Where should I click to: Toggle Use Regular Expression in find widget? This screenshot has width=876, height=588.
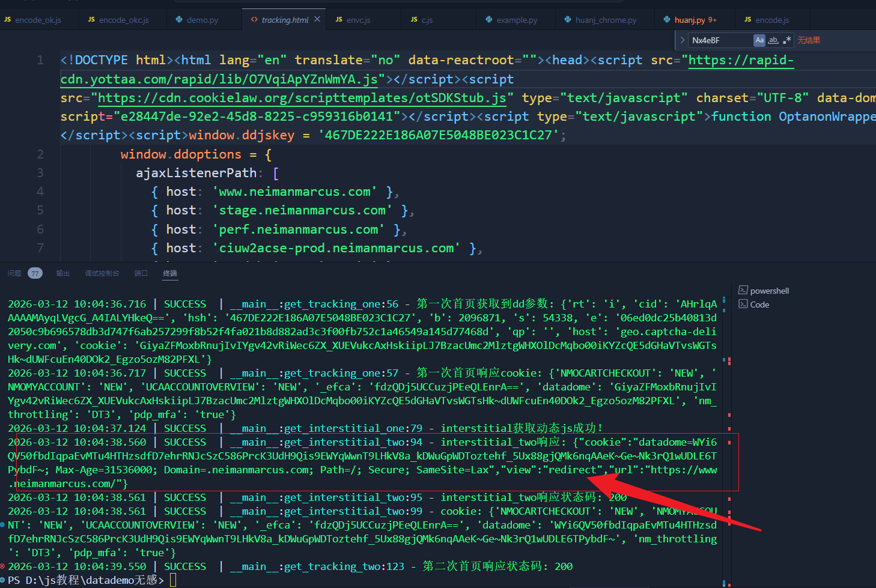[787, 40]
